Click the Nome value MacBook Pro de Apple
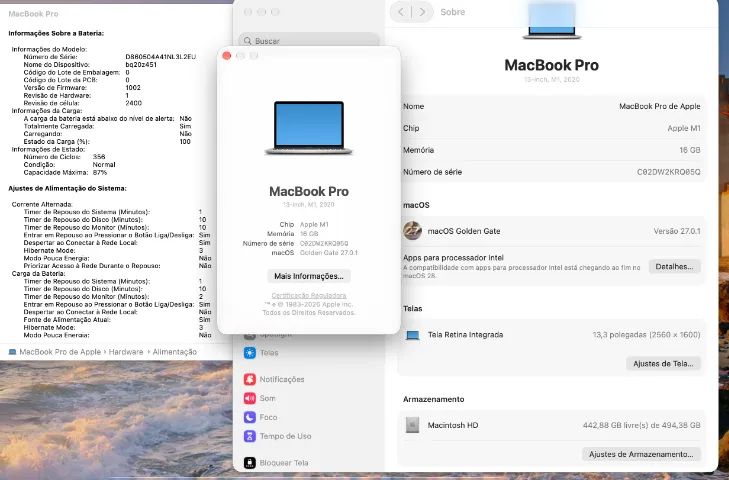This screenshot has height=480, width=729. (x=659, y=106)
